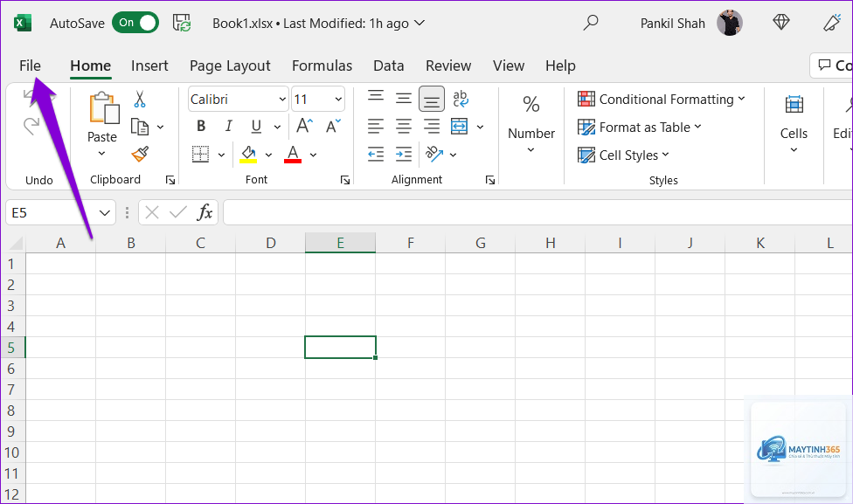Decrease font size button

334,126
